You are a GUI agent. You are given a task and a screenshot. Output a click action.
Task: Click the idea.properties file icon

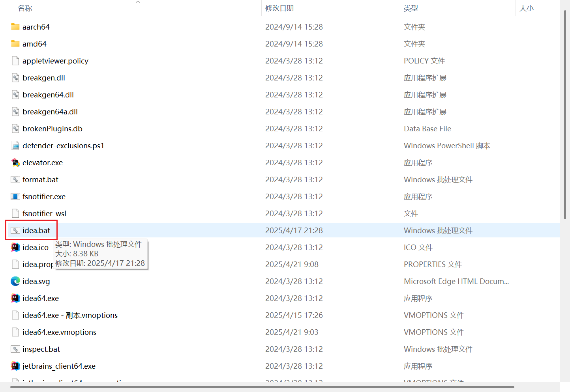(15, 264)
